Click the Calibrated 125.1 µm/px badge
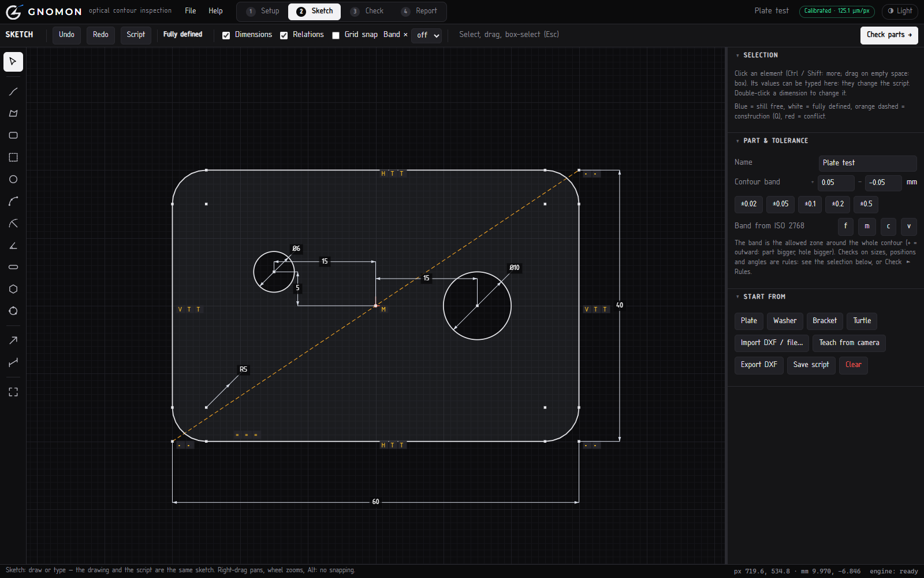924x578 pixels. 837,11
